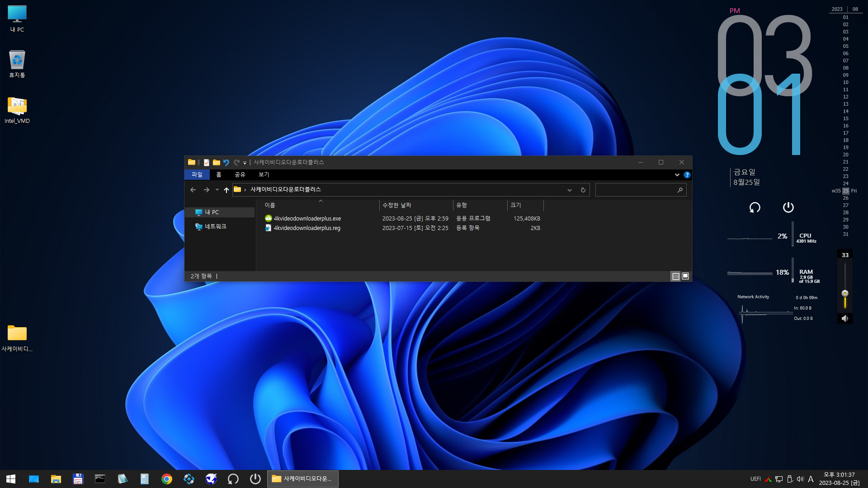Click the power icon on the taskbar
The width and height of the screenshot is (868, 488).
coord(255,479)
